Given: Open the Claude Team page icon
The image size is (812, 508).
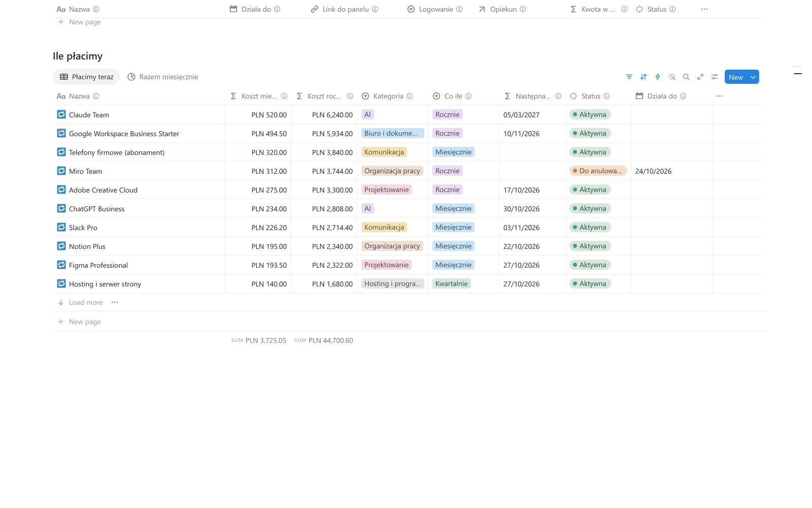Looking at the screenshot, I should click(61, 115).
